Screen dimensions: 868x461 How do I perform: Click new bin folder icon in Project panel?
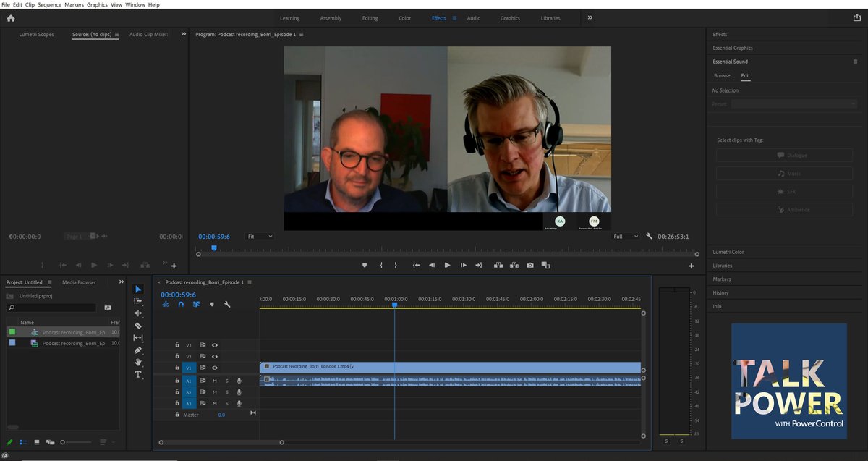point(108,308)
